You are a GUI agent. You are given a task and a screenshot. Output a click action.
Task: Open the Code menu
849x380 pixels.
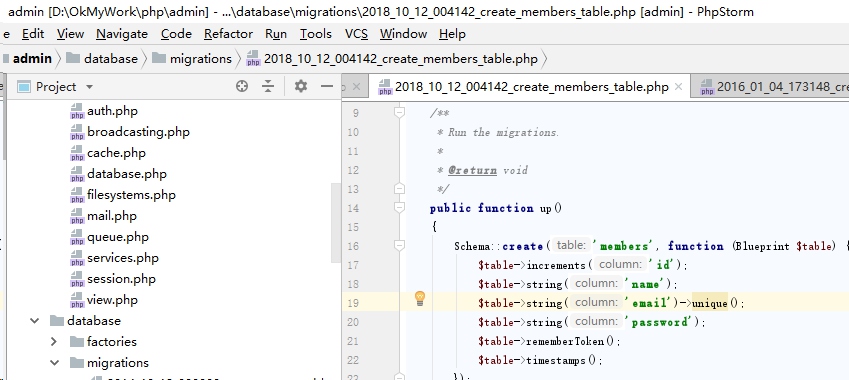[x=176, y=34]
